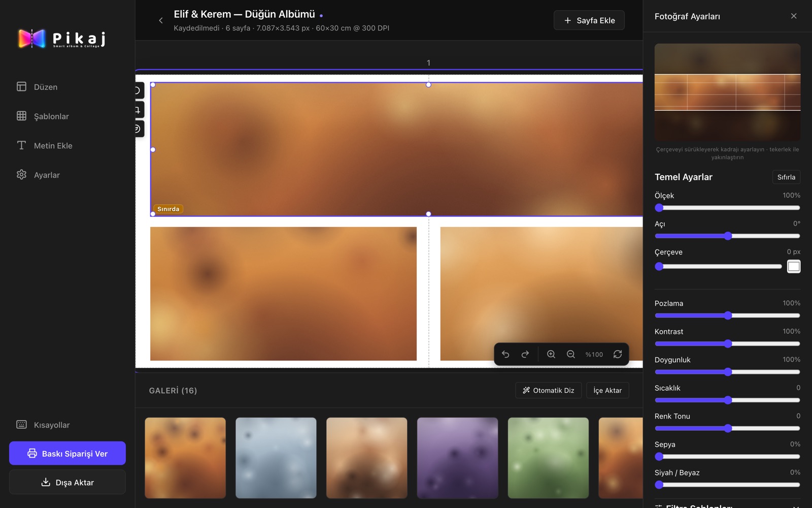The height and width of the screenshot is (508, 812).
Task: Run Otomatik Diz on the gallery
Action: point(549,390)
